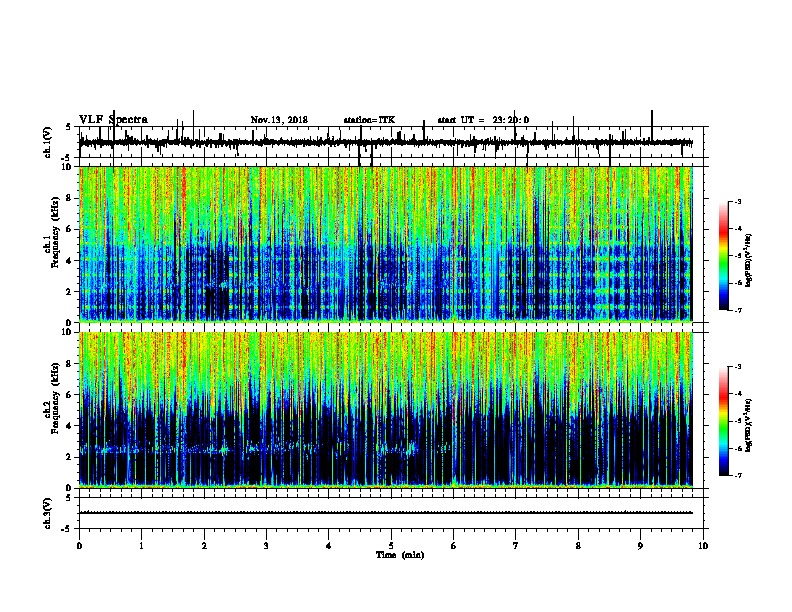Click the 'station=ITK' label

(x=369, y=120)
